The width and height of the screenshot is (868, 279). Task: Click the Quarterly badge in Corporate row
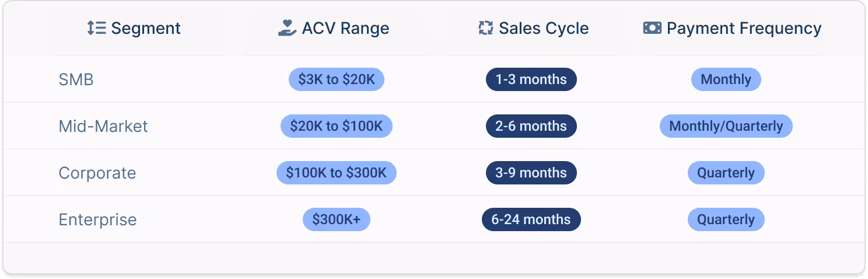click(726, 173)
